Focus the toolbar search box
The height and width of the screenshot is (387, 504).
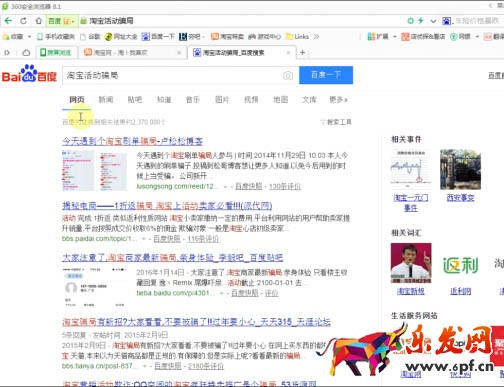coord(477,21)
